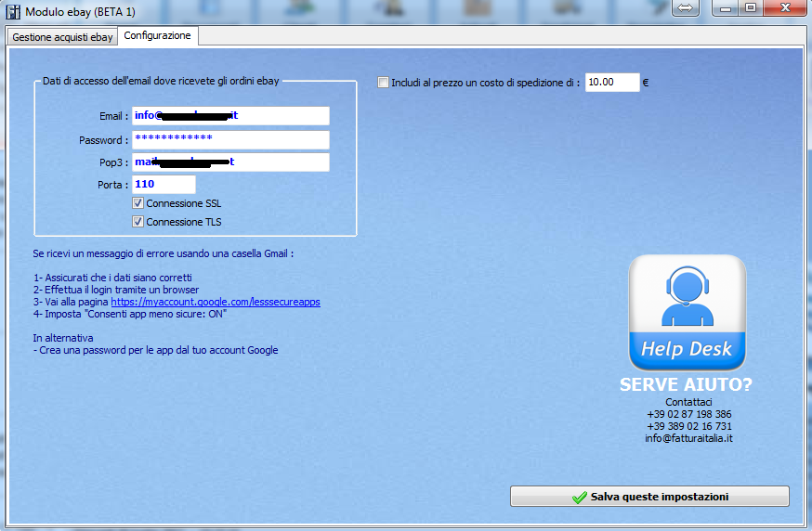Image resolution: width=812 pixels, height=531 pixels.
Task: Click the Contattaci label
Action: 688,402
